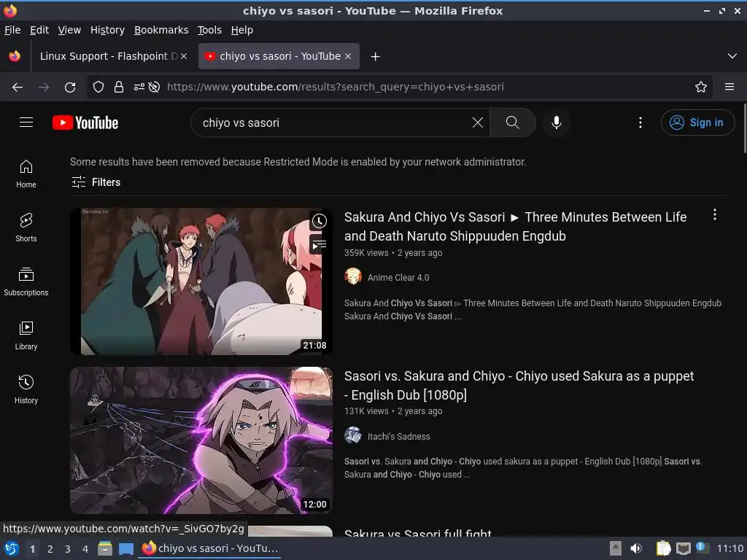Open a new tab
The image size is (747, 560).
point(376,57)
